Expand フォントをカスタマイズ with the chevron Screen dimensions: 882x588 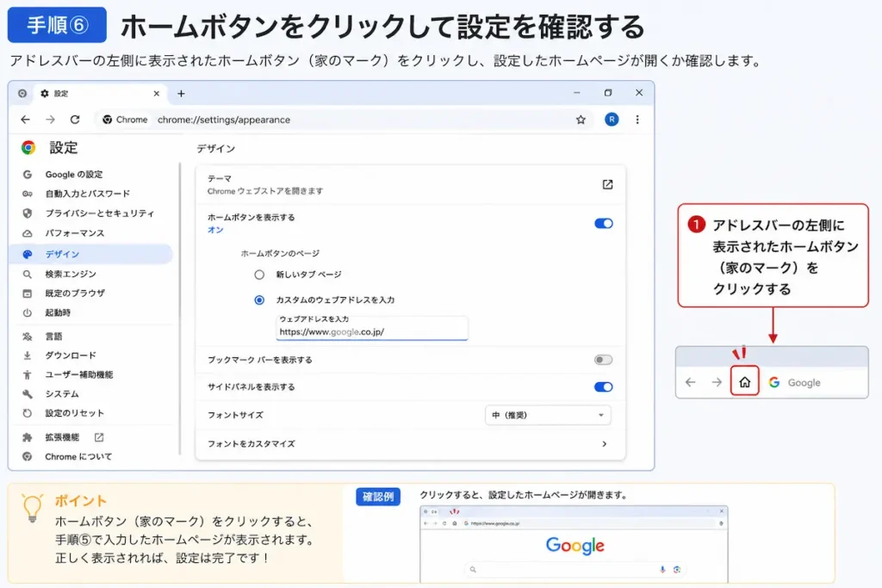(604, 444)
